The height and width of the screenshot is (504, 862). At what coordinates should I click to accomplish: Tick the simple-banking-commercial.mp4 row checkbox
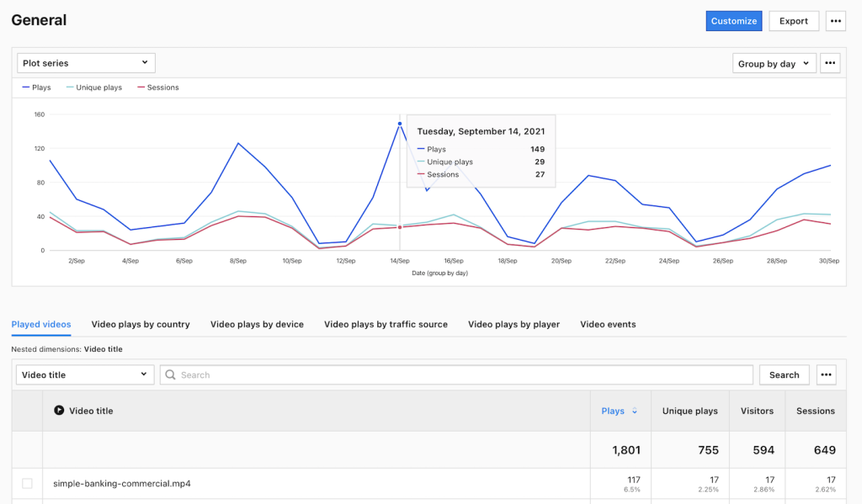[27, 484]
